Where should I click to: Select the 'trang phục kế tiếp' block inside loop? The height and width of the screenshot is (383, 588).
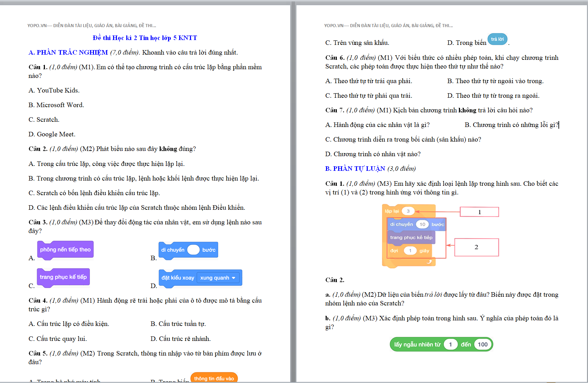[x=411, y=238]
